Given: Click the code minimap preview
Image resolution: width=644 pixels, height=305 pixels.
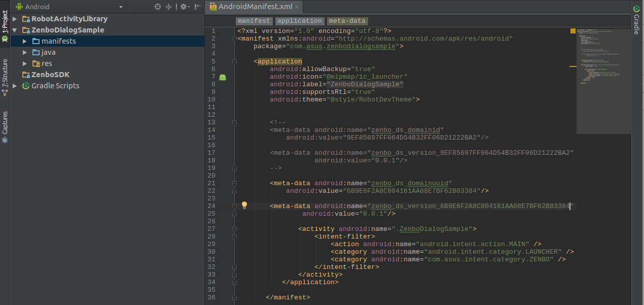Looking at the screenshot, I should 603,81.
